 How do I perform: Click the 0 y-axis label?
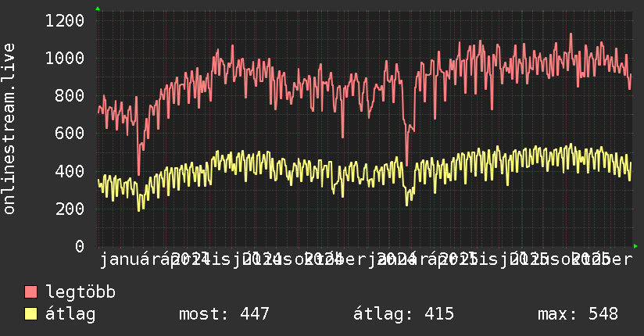(x=80, y=246)
